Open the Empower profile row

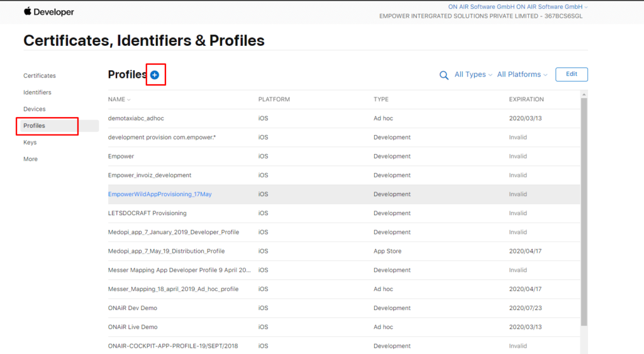tap(344, 156)
